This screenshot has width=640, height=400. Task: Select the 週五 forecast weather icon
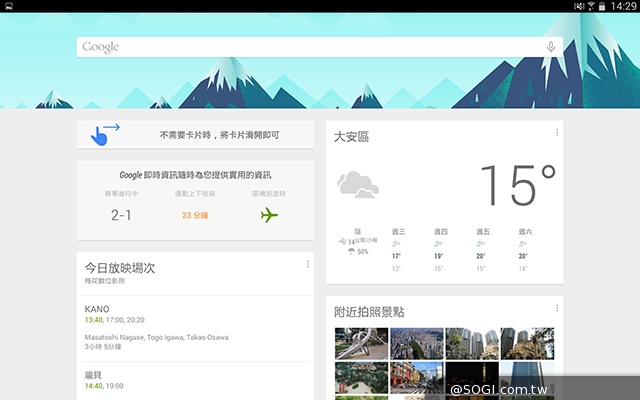(481, 244)
